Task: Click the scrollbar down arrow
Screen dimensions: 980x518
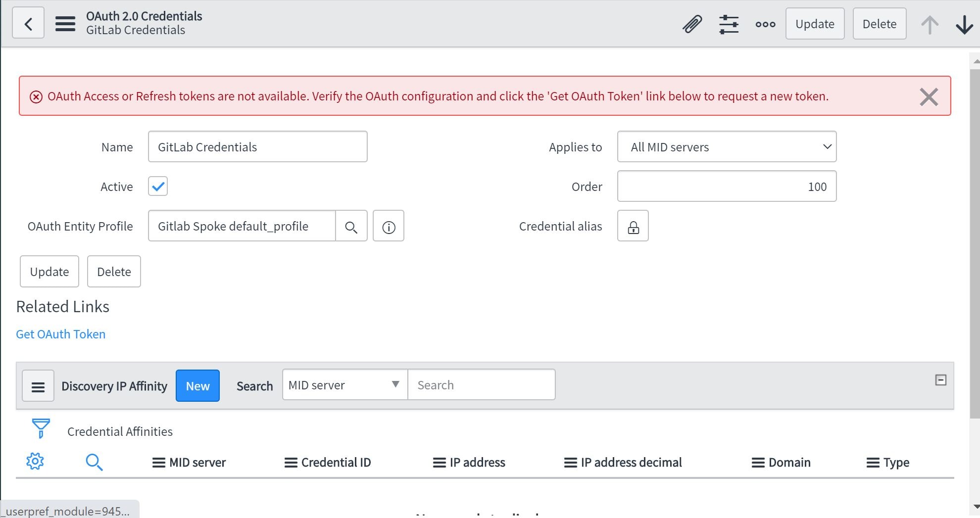Action: pyautogui.click(x=976, y=507)
